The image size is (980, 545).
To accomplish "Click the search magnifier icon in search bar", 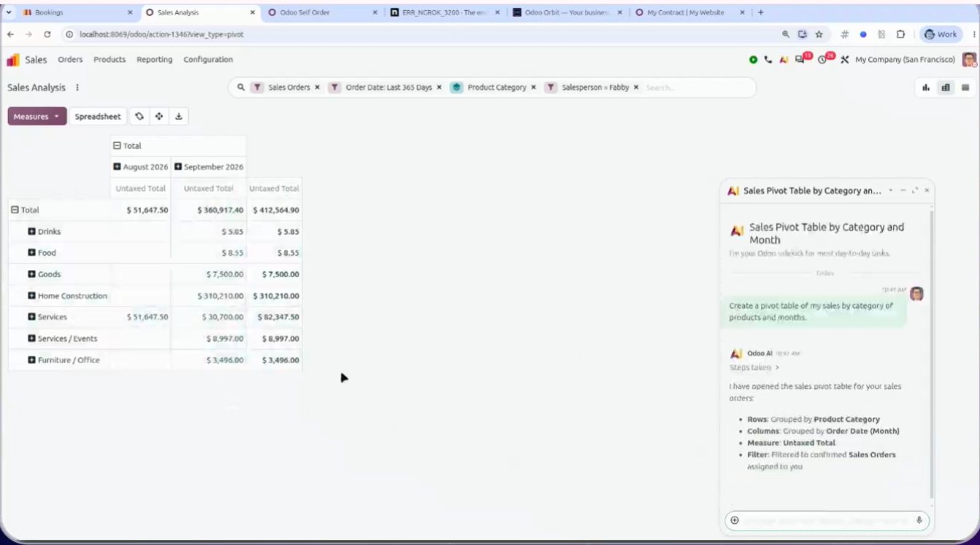I will coord(241,88).
